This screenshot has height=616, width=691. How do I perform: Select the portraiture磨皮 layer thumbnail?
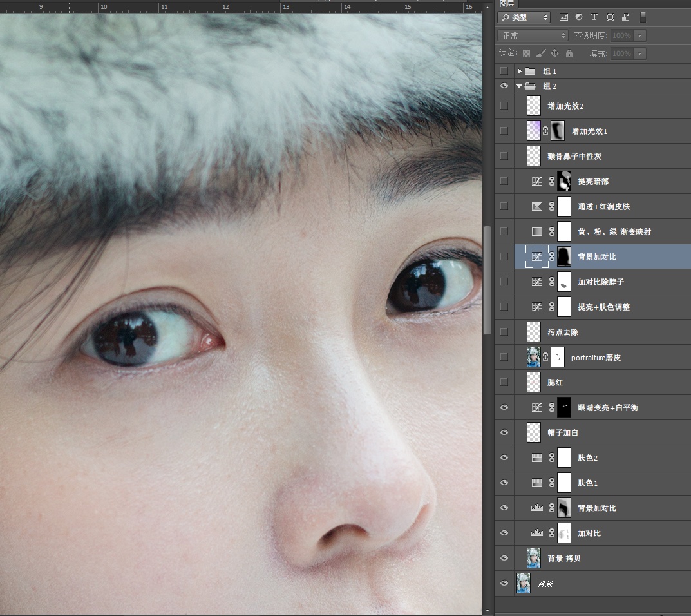pos(534,357)
